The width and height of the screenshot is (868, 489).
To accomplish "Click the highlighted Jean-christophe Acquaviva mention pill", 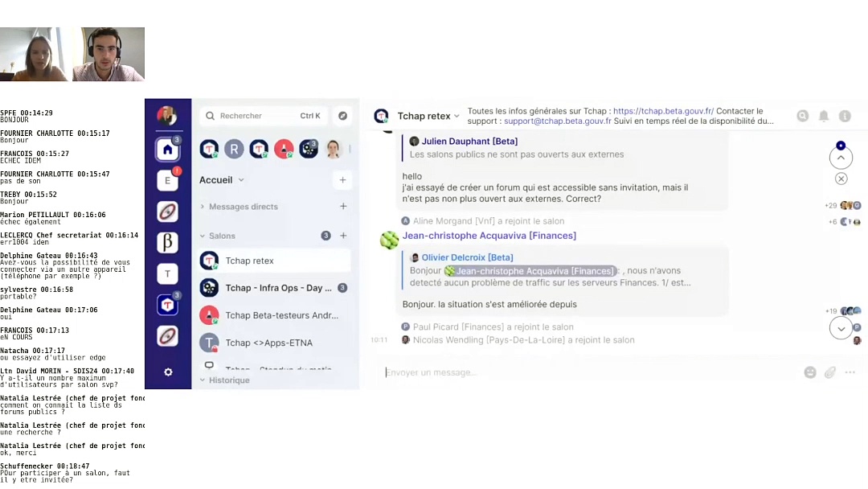I will click(530, 271).
